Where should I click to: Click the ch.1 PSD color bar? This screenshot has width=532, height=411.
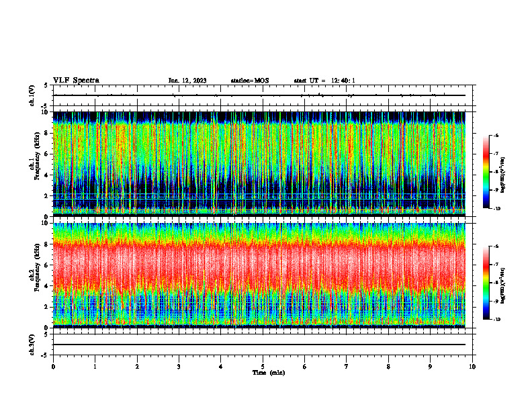click(x=486, y=172)
